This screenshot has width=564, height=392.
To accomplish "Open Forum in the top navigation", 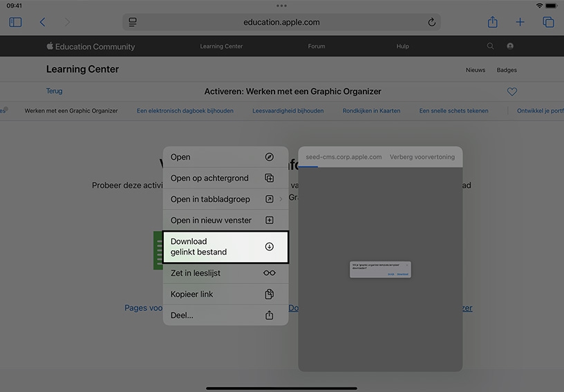I will click(x=317, y=46).
